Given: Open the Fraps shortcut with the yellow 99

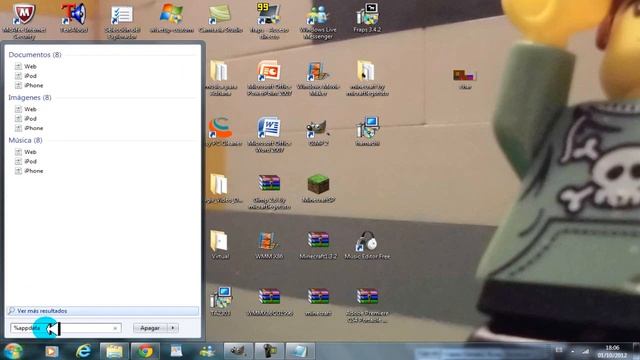Looking at the screenshot, I should [x=269, y=20].
